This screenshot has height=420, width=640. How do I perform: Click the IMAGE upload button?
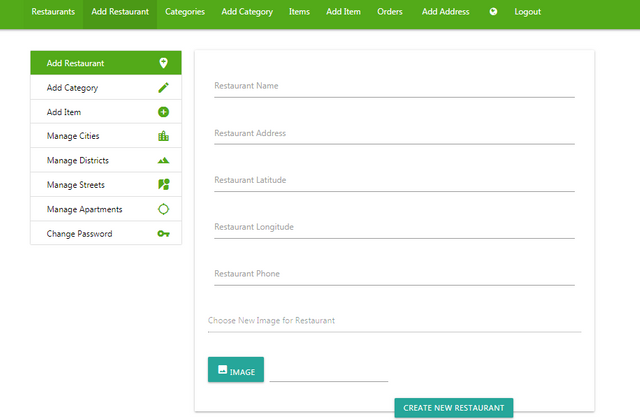click(x=236, y=370)
